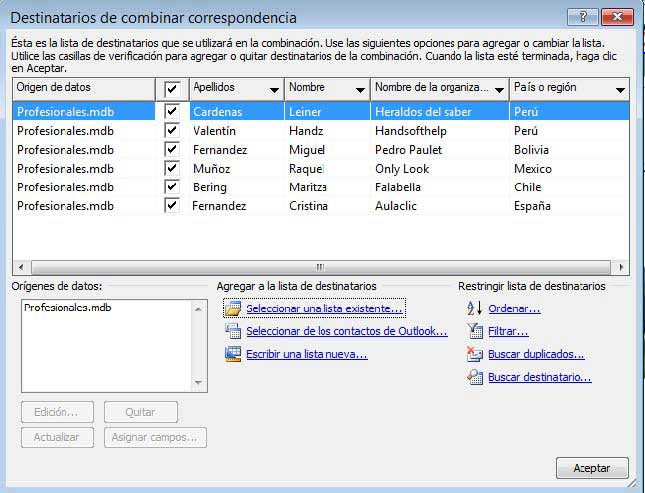
Task: Click the filter icon beside Filtrar
Action: coord(475,332)
